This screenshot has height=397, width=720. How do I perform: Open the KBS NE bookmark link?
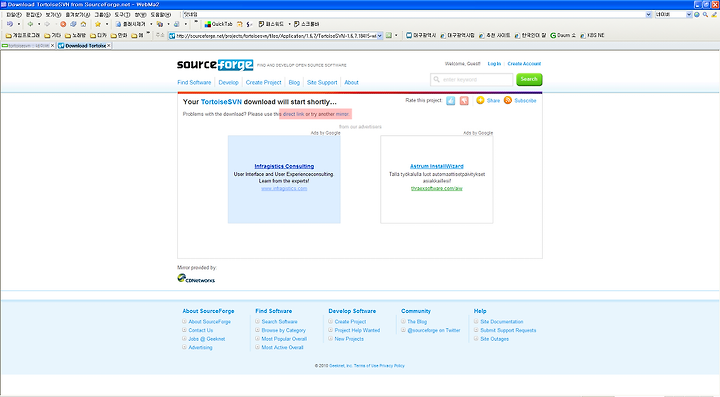tap(592, 35)
